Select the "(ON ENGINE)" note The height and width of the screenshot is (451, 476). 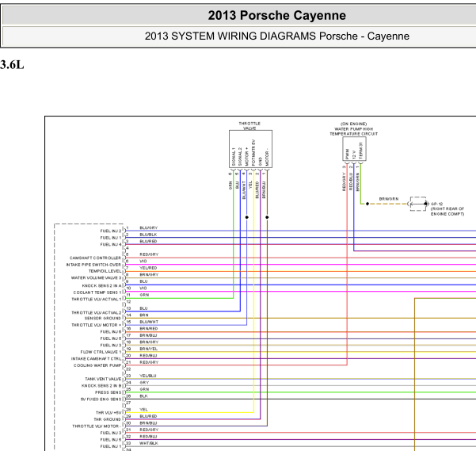point(354,124)
